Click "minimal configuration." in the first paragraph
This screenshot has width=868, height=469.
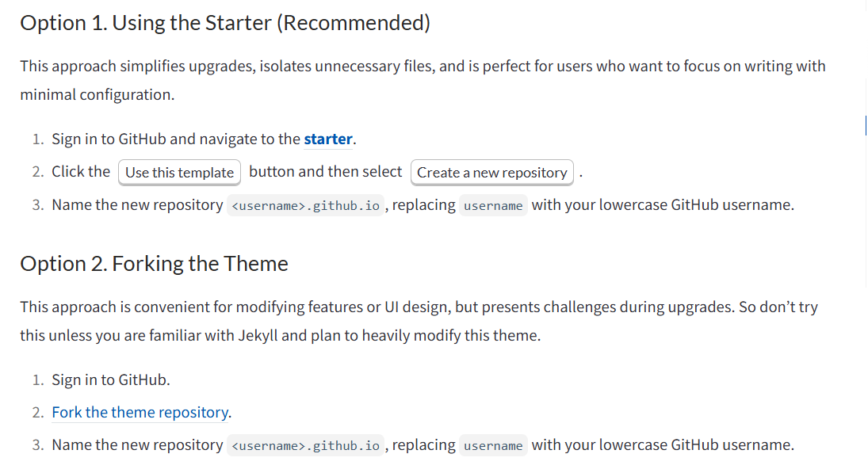click(x=98, y=94)
